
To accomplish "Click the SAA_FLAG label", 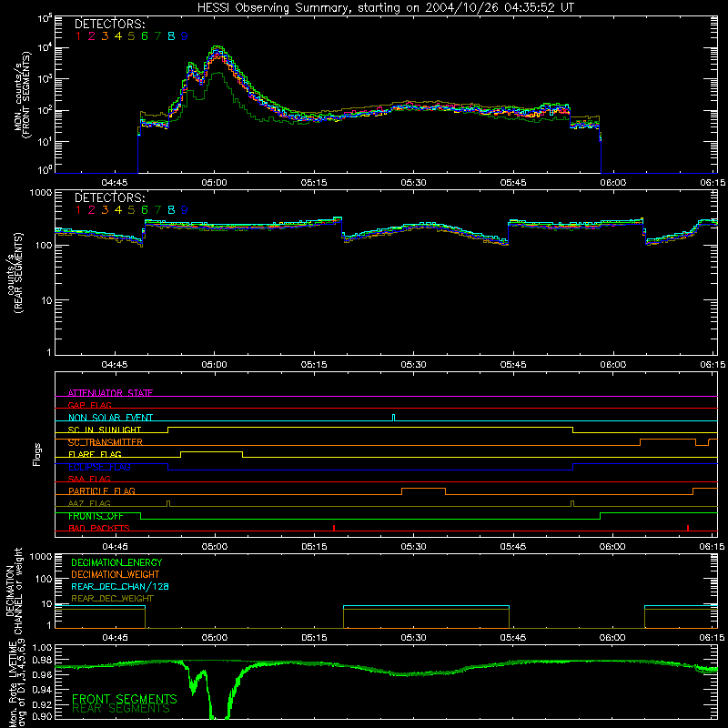I will click(89, 479).
